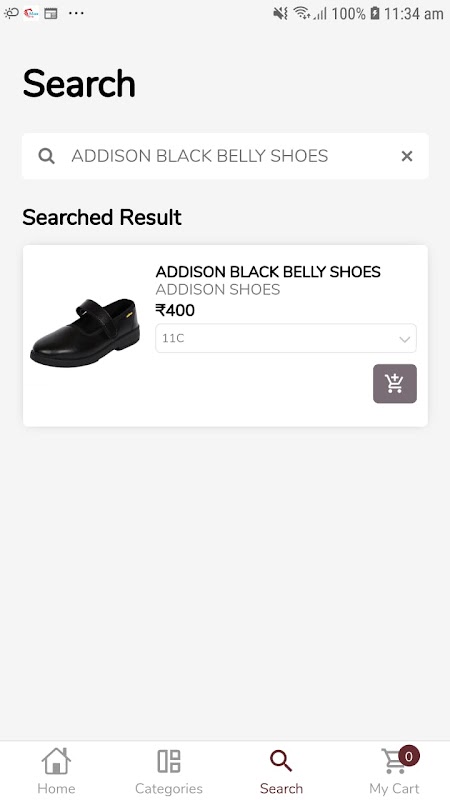Open the Categories tab

168,771
